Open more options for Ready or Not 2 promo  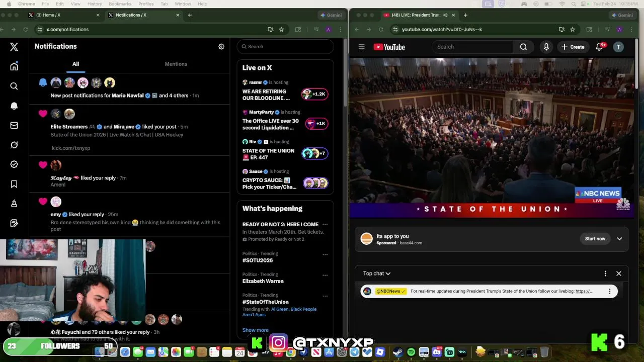pos(325,224)
